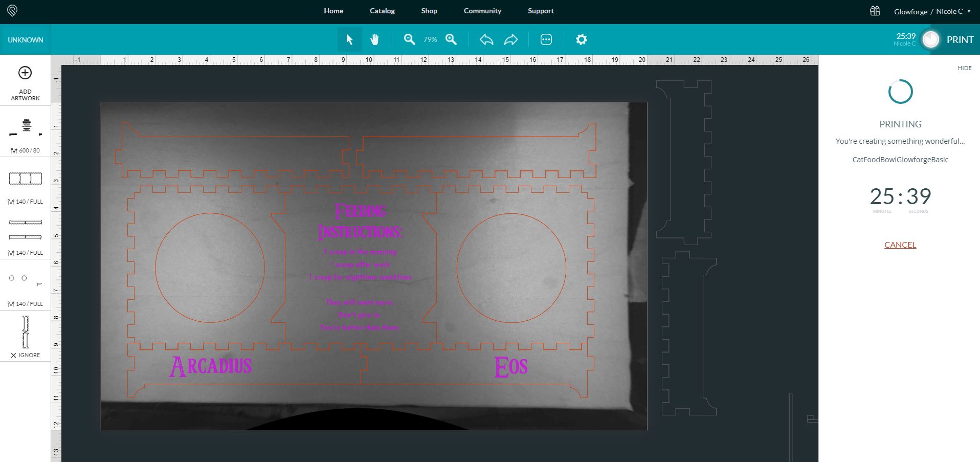Screen dimensions: 980x462
Task: Redo the last action
Action: coord(511,39)
